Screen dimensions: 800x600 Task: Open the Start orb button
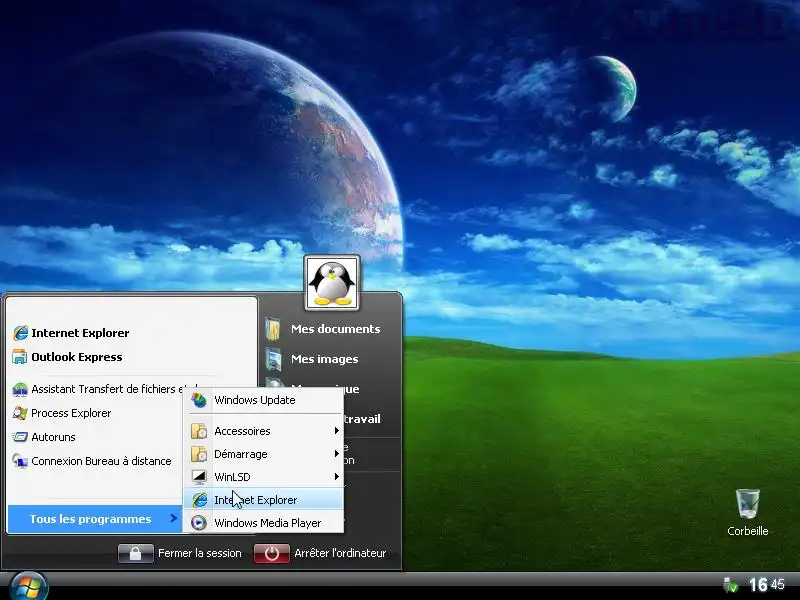[29, 587]
